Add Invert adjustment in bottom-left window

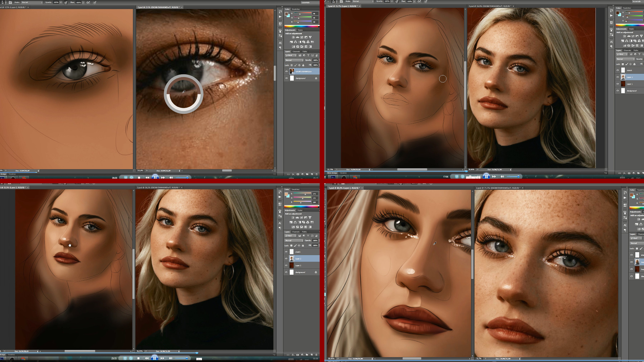pyautogui.click(x=293, y=227)
